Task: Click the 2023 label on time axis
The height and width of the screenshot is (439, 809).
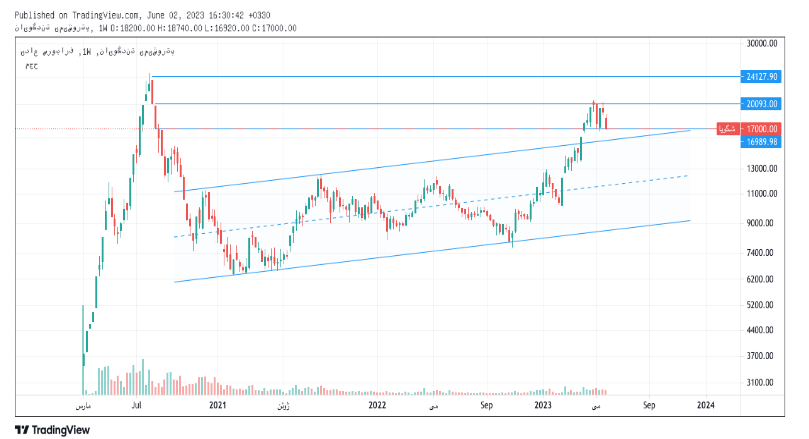Action: tap(542, 405)
